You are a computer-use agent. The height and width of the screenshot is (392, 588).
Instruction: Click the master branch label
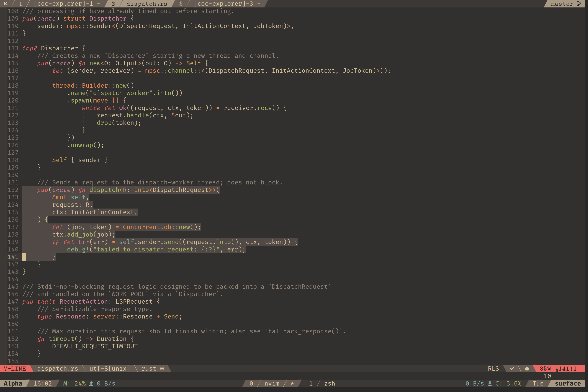[562, 4]
